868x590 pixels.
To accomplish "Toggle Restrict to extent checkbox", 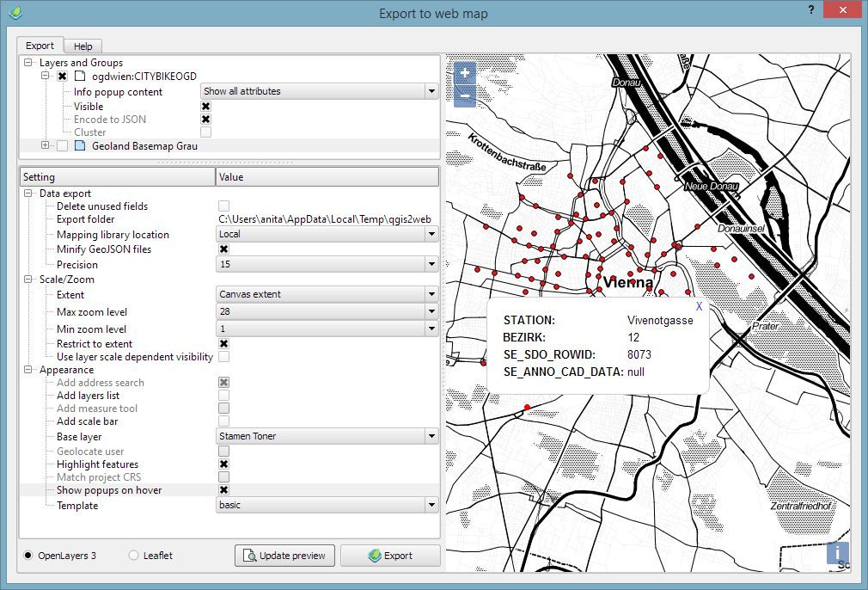I will (223, 344).
